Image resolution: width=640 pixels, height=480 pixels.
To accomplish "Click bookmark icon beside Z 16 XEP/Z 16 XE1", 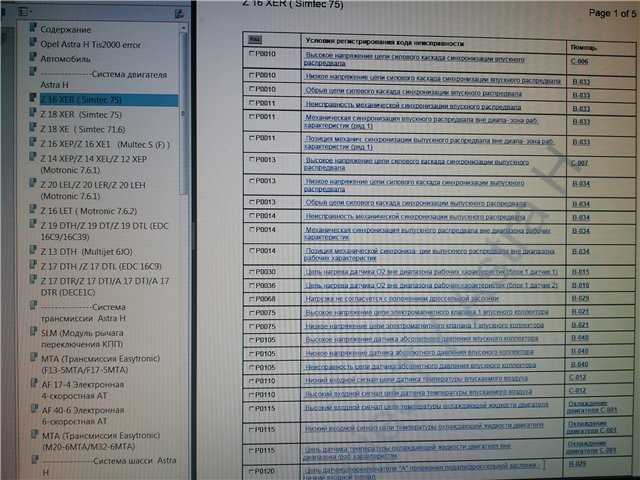I will pyautogui.click(x=33, y=142).
